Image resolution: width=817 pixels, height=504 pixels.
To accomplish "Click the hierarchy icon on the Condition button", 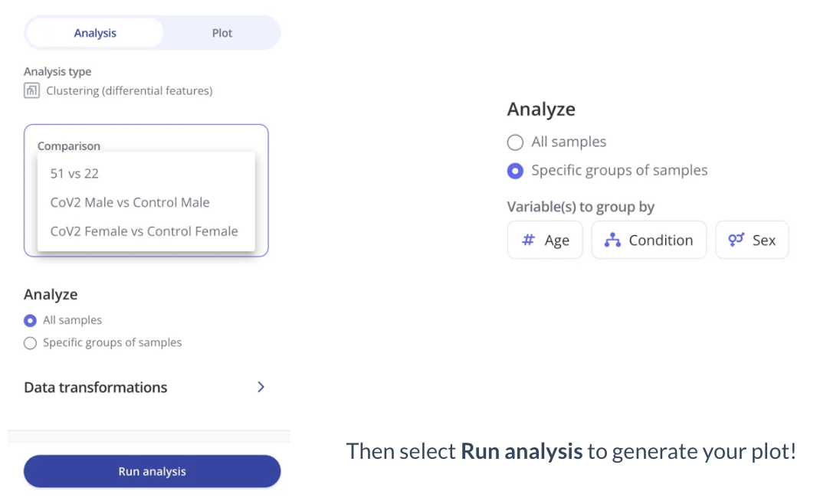I will pos(612,240).
